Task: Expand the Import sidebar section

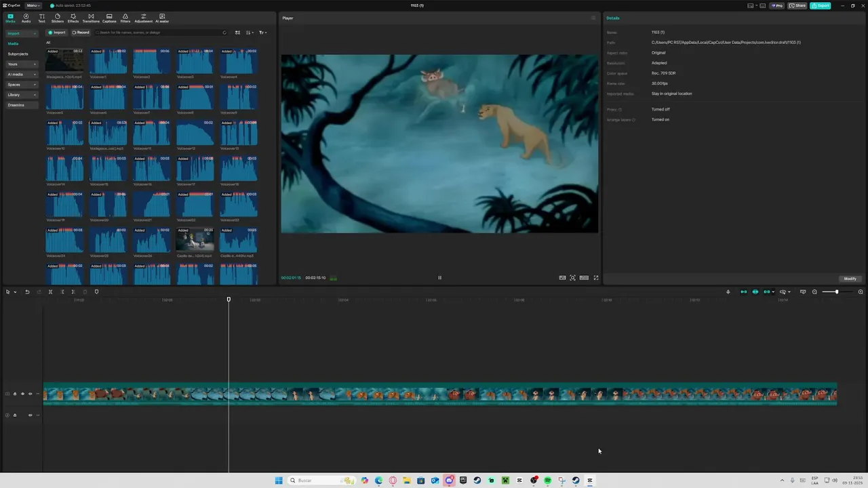Action: click(x=22, y=33)
